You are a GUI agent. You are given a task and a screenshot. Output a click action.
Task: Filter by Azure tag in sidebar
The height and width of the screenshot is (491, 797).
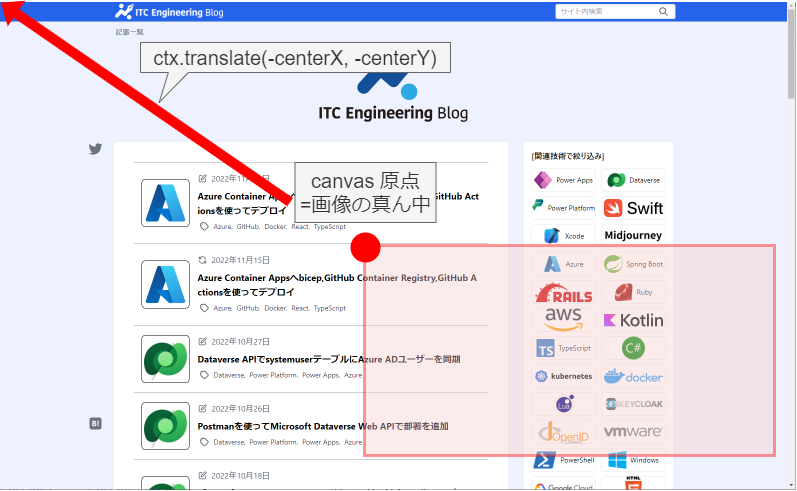pos(563,264)
